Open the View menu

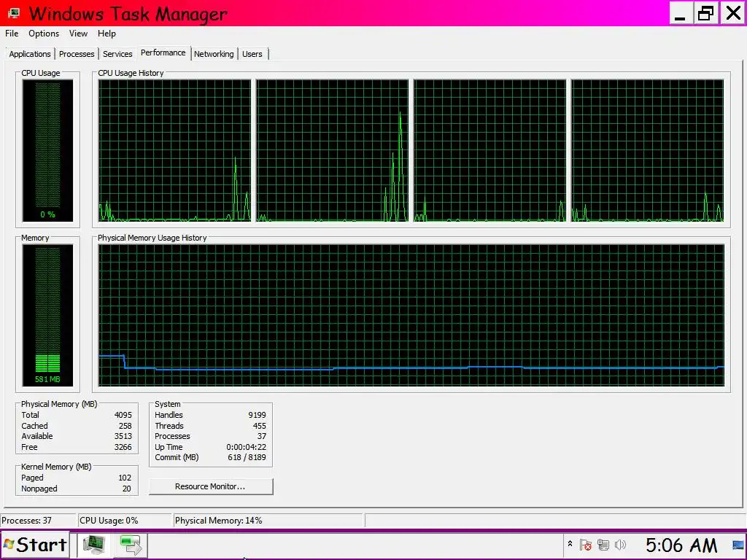point(78,34)
